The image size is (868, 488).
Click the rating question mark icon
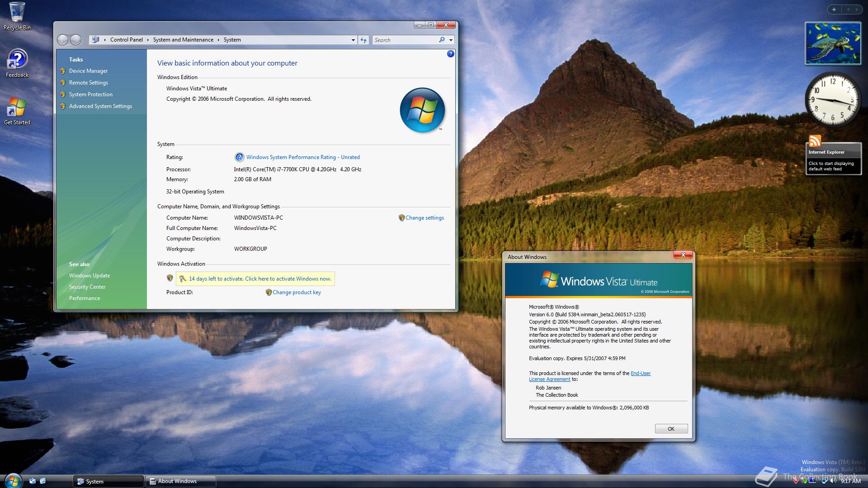(239, 157)
